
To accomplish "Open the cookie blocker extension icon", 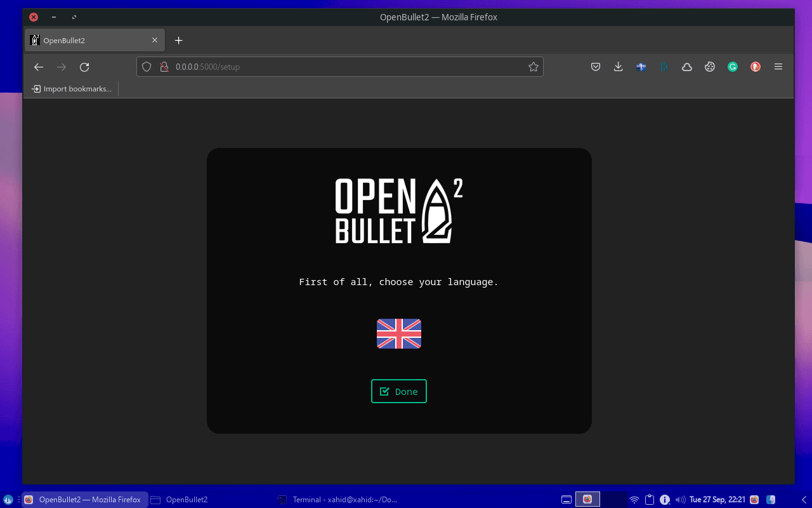I will coord(709,66).
